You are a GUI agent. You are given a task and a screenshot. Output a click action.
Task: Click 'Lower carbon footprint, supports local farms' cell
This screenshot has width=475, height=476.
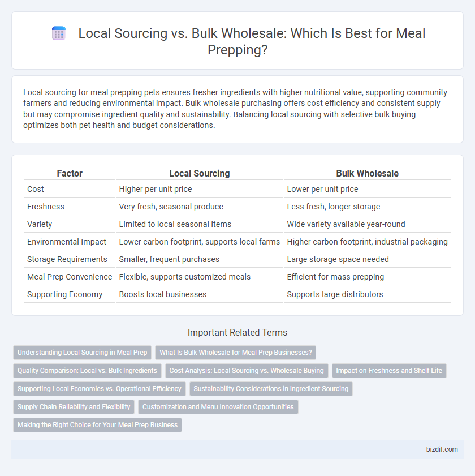point(199,242)
